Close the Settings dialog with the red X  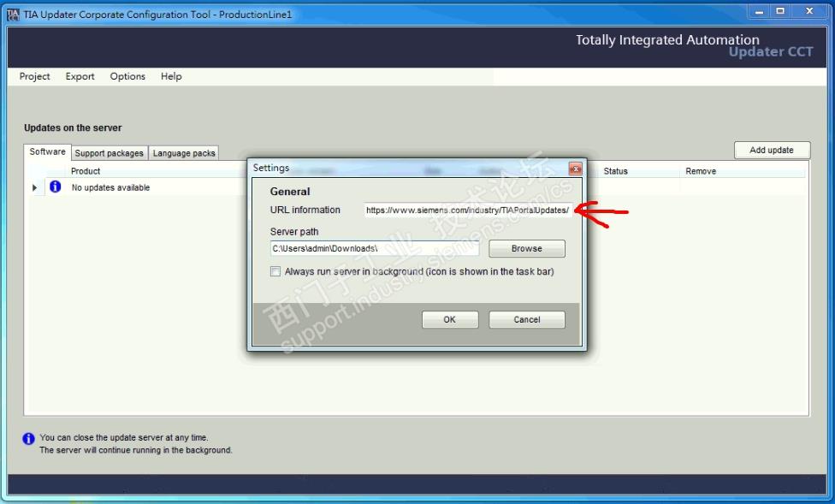click(575, 169)
